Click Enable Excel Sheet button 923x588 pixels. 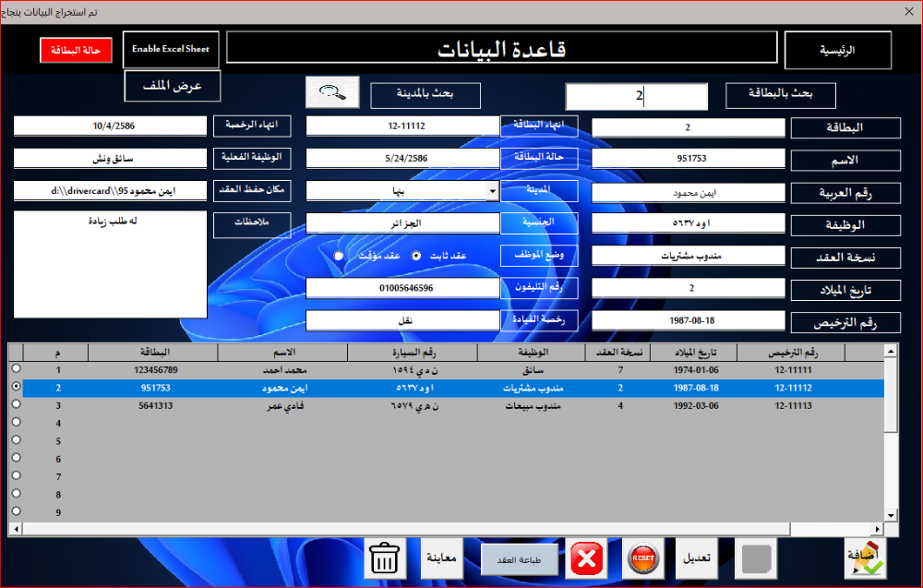click(171, 49)
